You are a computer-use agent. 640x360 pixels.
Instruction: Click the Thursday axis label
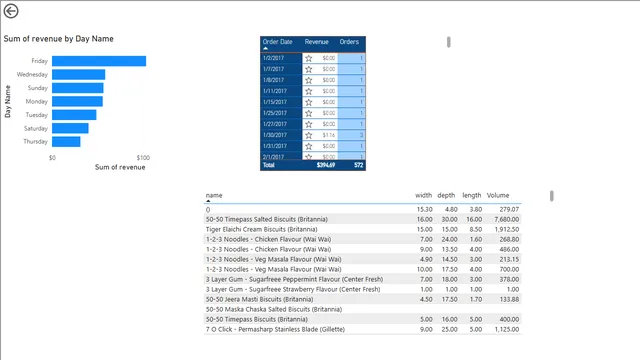(36, 142)
